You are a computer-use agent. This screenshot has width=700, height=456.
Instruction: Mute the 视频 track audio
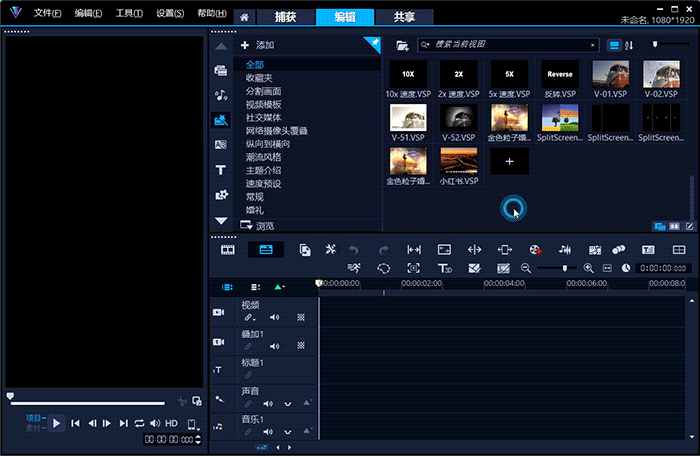[272, 317]
